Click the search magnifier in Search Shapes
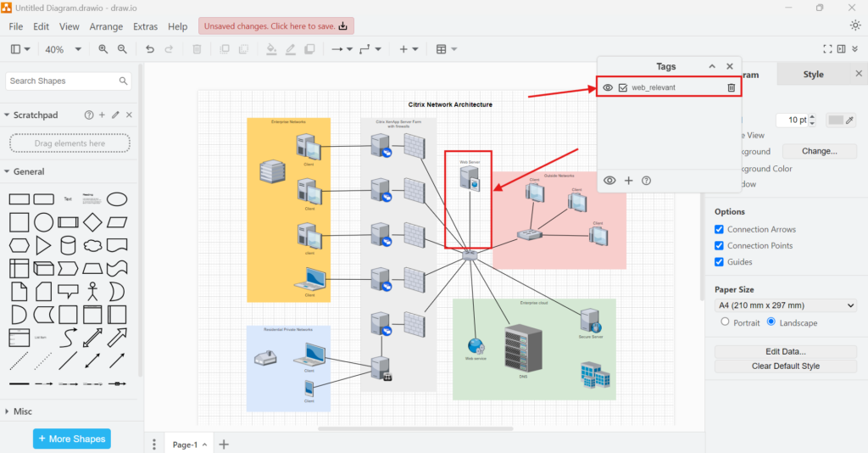This screenshot has width=868, height=453. [x=123, y=81]
